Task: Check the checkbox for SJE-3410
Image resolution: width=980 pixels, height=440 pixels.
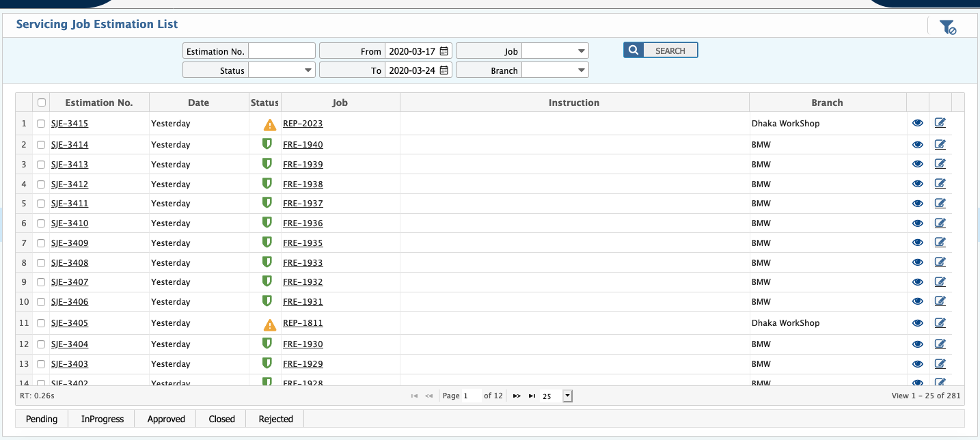Action: click(x=41, y=223)
